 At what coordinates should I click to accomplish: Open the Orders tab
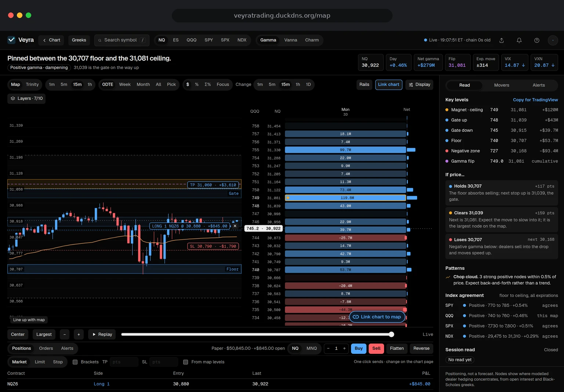click(x=46, y=348)
